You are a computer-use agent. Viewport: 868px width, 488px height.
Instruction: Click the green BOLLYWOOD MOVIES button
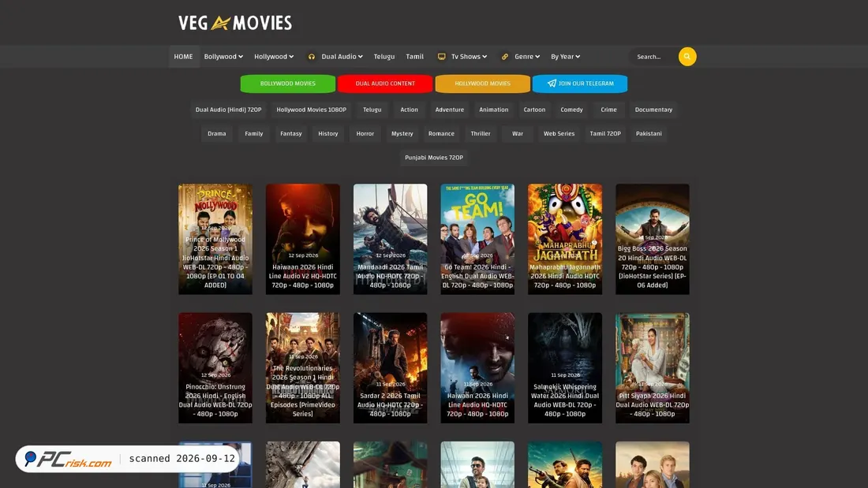click(288, 84)
